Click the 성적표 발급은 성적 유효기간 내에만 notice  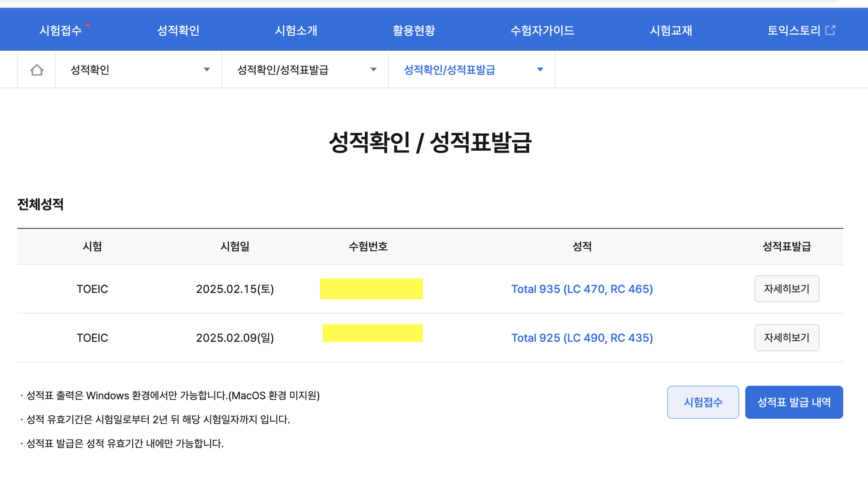tap(125, 444)
